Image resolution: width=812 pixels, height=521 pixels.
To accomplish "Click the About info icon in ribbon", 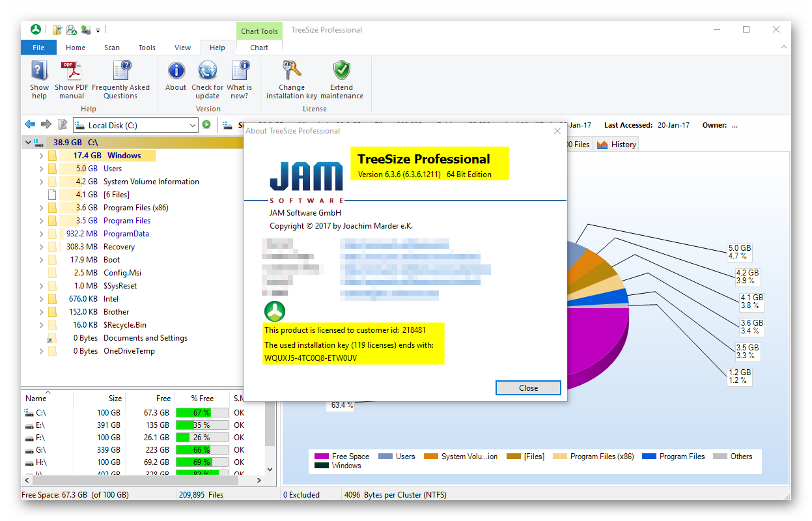I will [x=176, y=70].
